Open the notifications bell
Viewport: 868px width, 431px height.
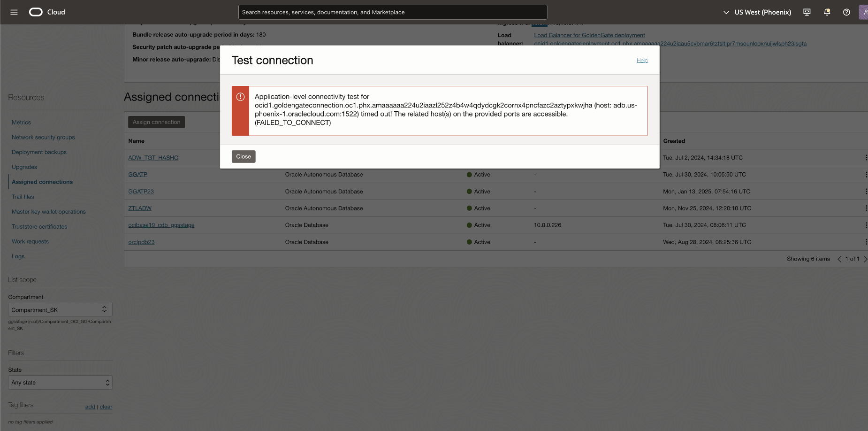(827, 12)
